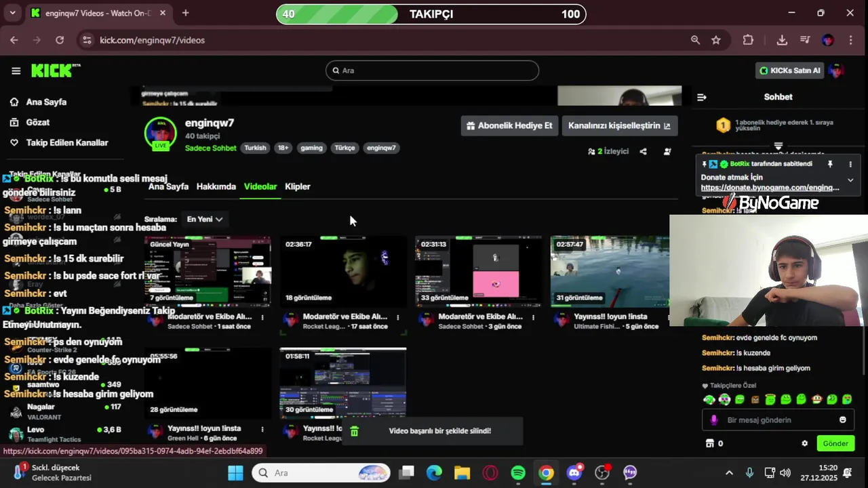This screenshot has width=868, height=488.
Task: Insert the mushroom hat emote
Action: 816,400
